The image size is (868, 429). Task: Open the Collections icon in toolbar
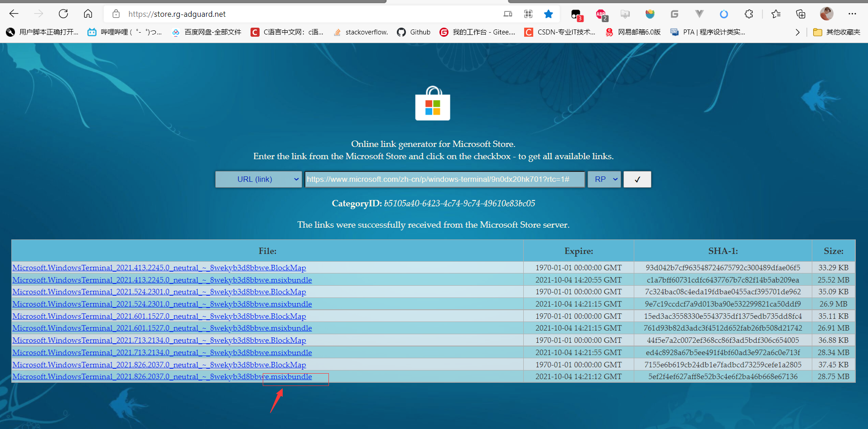(801, 14)
